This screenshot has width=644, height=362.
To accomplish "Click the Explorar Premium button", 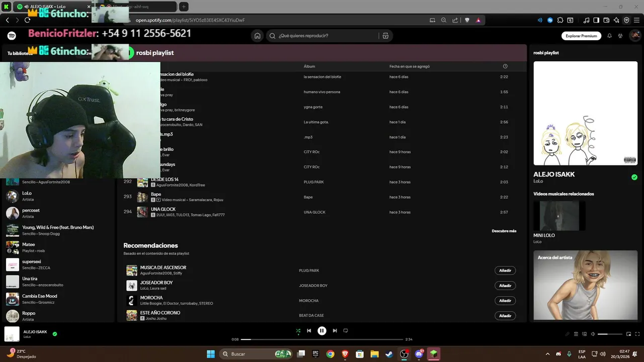I will pyautogui.click(x=581, y=36).
